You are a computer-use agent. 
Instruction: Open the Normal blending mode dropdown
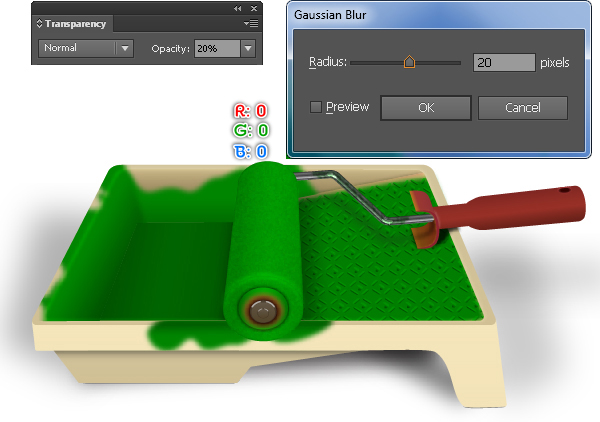click(x=86, y=49)
